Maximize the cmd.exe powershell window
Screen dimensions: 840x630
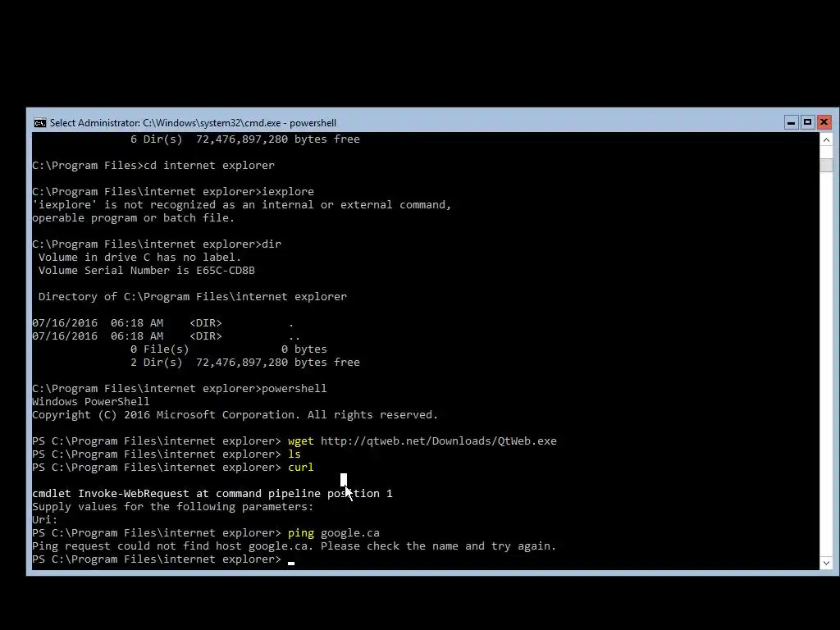pyautogui.click(x=807, y=123)
